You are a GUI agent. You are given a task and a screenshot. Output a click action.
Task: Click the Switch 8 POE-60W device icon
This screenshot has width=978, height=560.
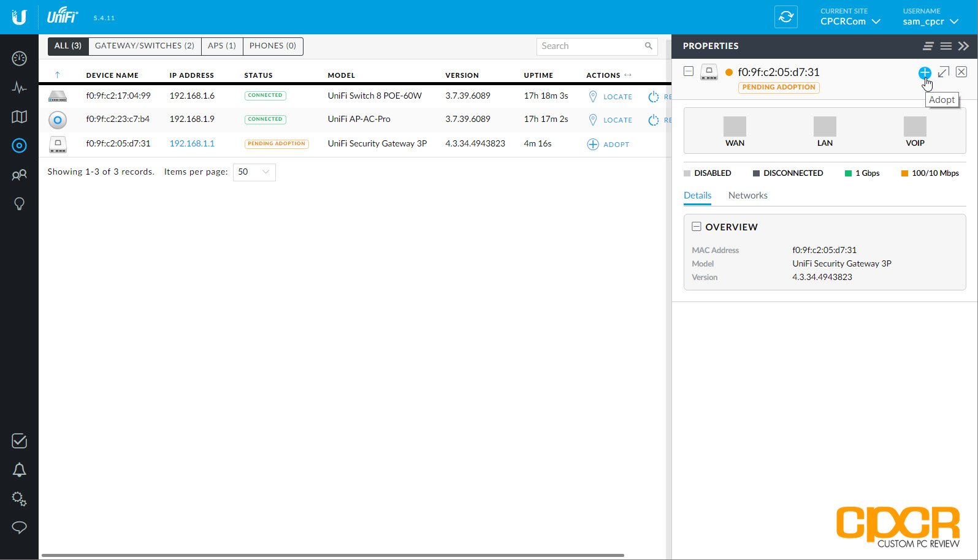point(58,96)
